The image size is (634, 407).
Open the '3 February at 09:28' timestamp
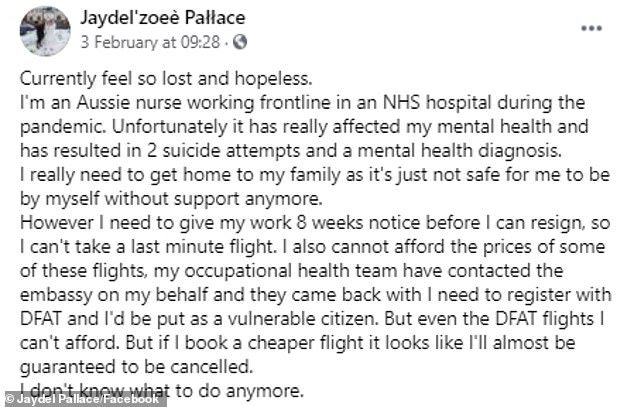pos(150,42)
